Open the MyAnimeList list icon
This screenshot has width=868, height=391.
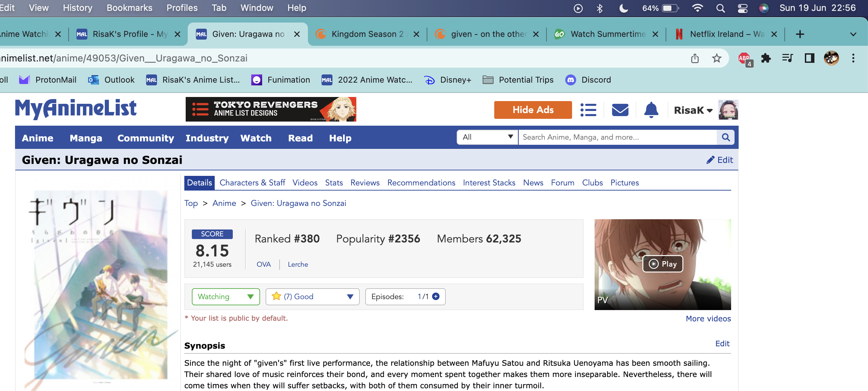point(588,110)
